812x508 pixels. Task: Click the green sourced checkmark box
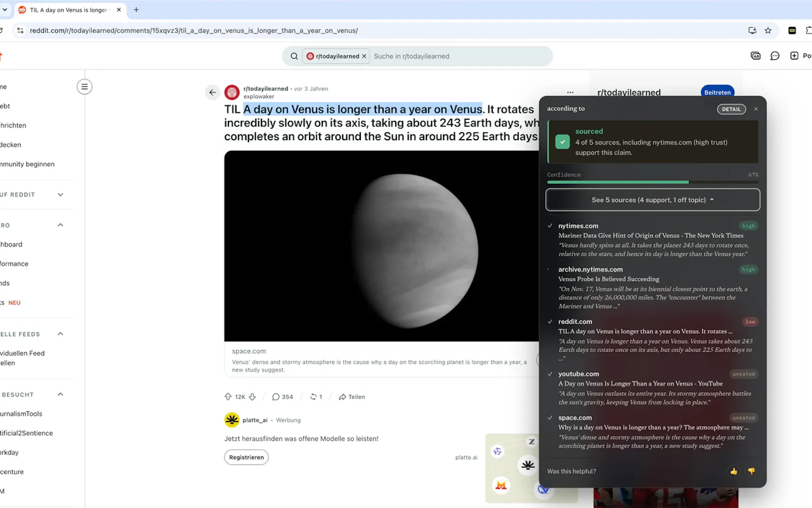click(x=562, y=142)
